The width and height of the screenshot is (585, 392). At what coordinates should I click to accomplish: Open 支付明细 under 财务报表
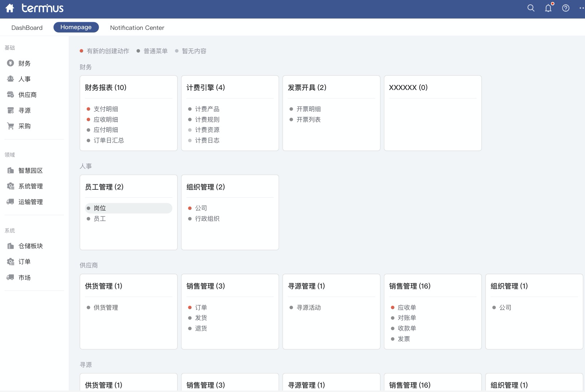pos(106,109)
